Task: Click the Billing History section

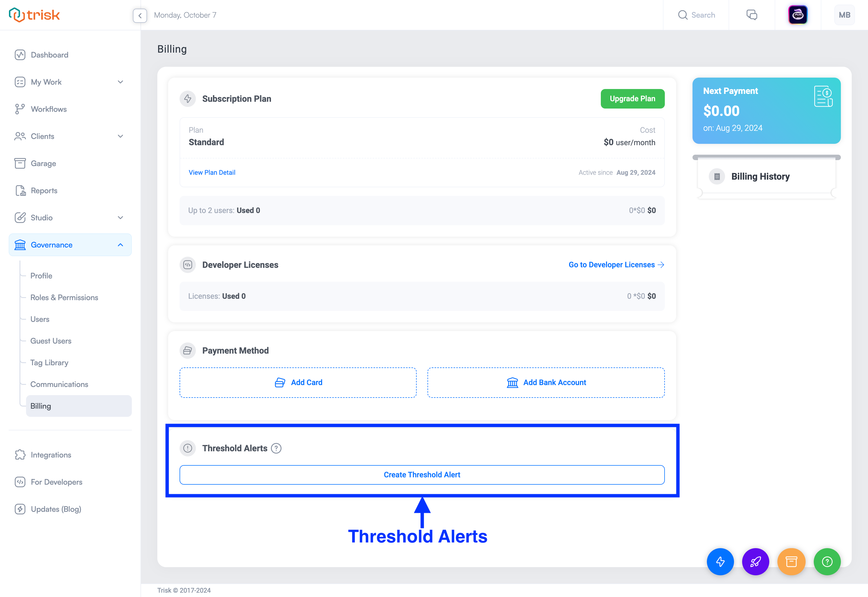Action: pos(767,176)
